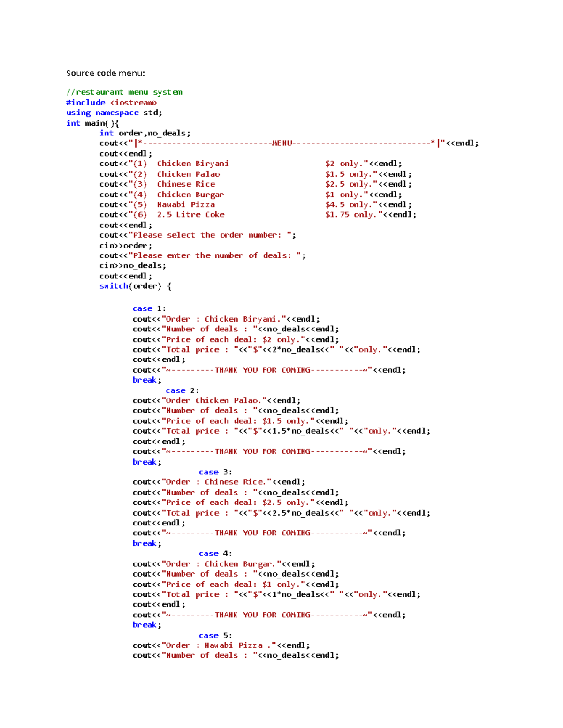Click the 'break;' after case 1
This screenshot has height=728, width=563.
click(x=147, y=380)
